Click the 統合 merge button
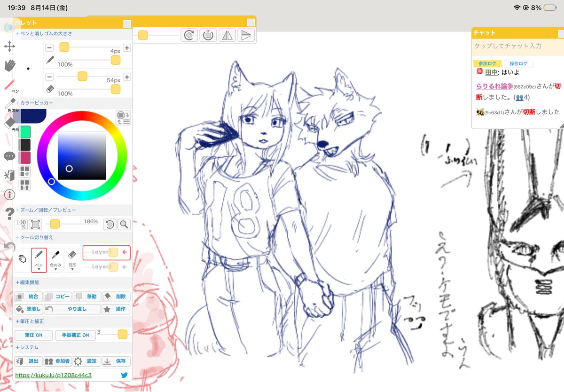Viewport: 564px width, 392px height. (x=28, y=297)
